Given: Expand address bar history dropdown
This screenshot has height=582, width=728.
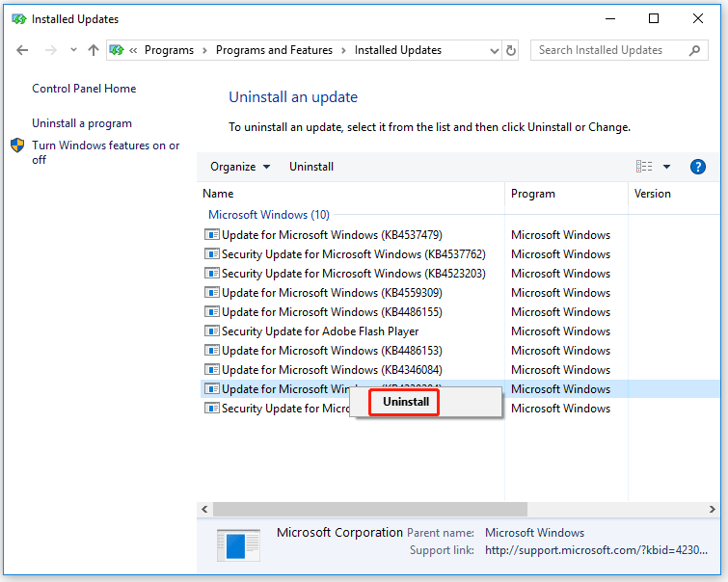Looking at the screenshot, I should 495,51.
